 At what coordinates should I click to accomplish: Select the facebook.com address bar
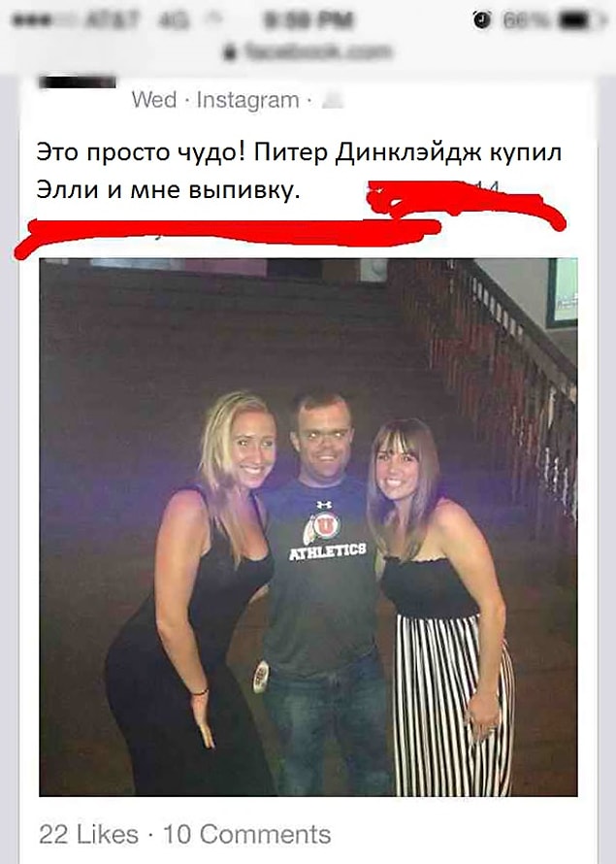(x=308, y=52)
